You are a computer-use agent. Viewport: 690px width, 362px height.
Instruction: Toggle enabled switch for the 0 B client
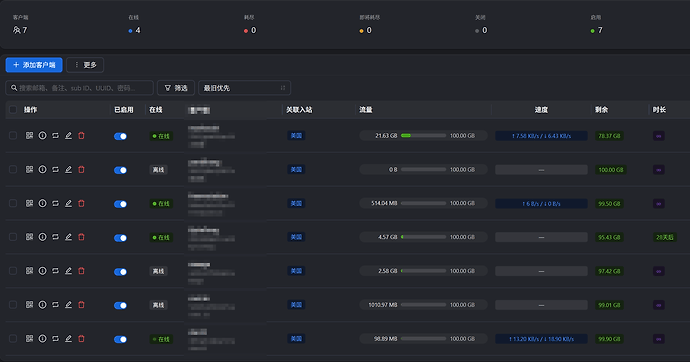click(x=120, y=170)
